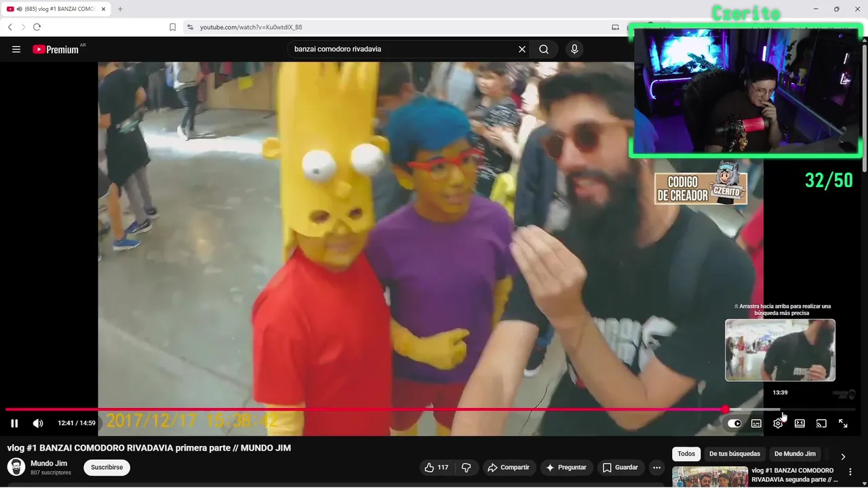
Task: Switch to theater mode view
Action: pos(800,424)
